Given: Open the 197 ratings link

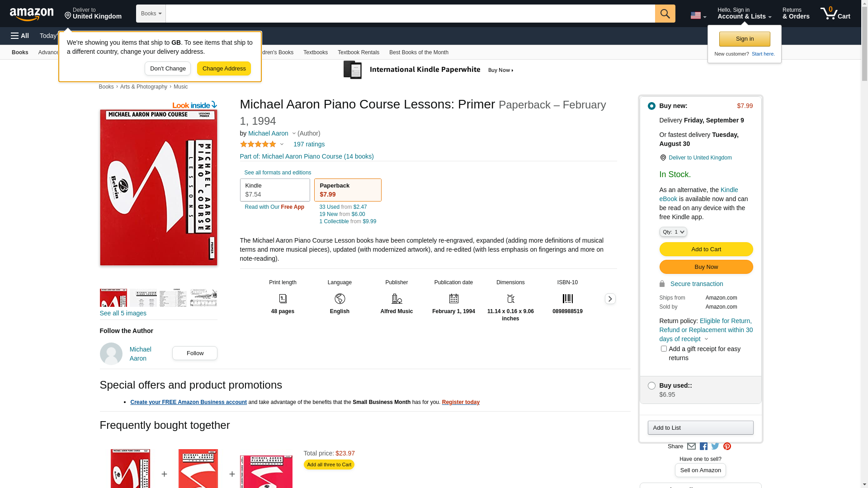Looking at the screenshot, I should pyautogui.click(x=309, y=144).
